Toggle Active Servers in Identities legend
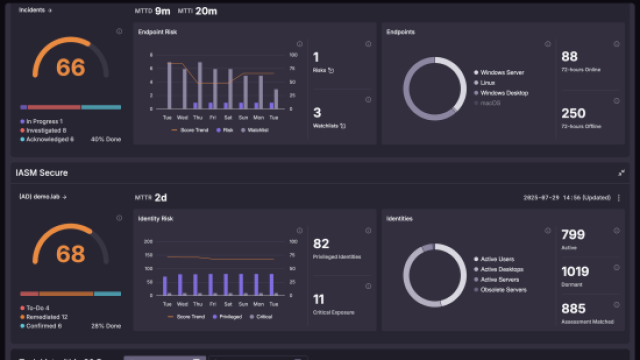The height and width of the screenshot is (360, 640). pyautogui.click(x=496, y=280)
